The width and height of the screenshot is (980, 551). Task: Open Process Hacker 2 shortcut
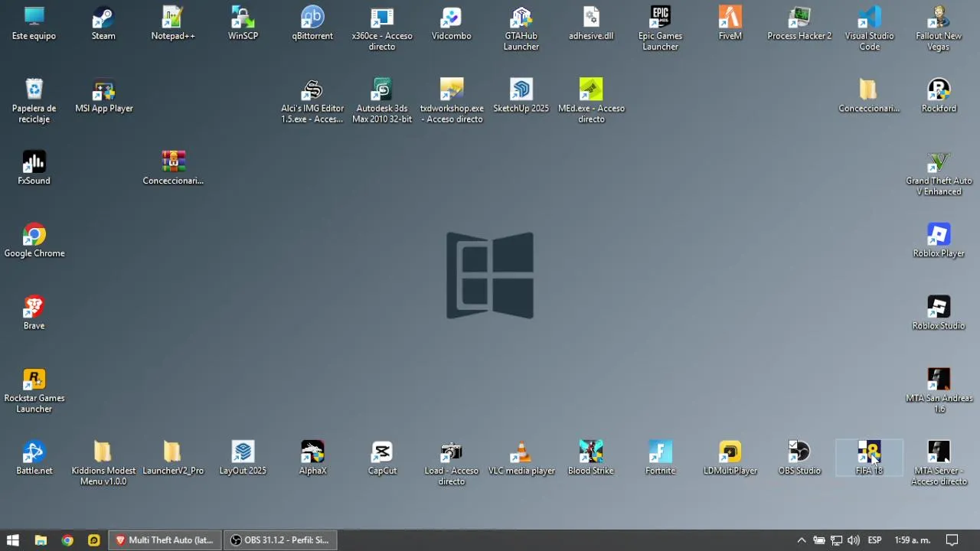(x=799, y=24)
